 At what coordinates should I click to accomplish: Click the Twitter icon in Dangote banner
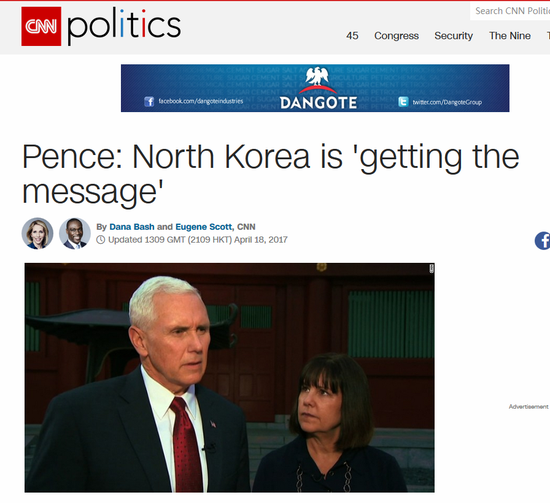tap(403, 102)
